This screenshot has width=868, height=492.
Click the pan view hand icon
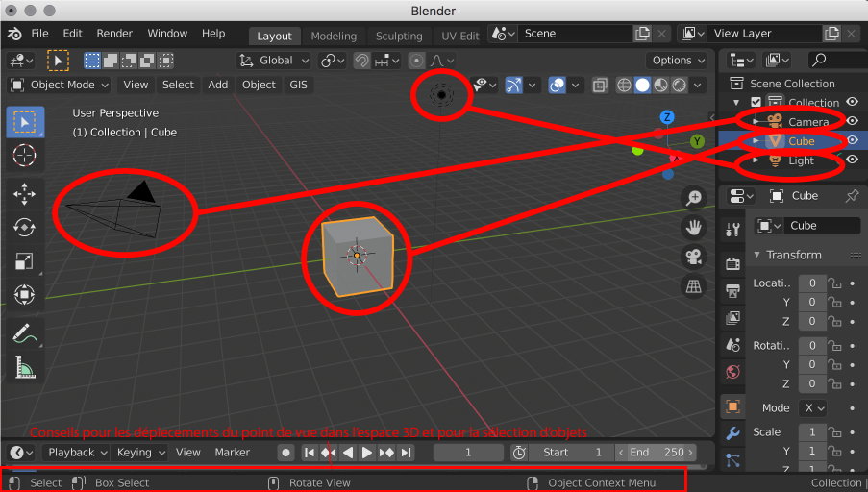[x=694, y=227]
